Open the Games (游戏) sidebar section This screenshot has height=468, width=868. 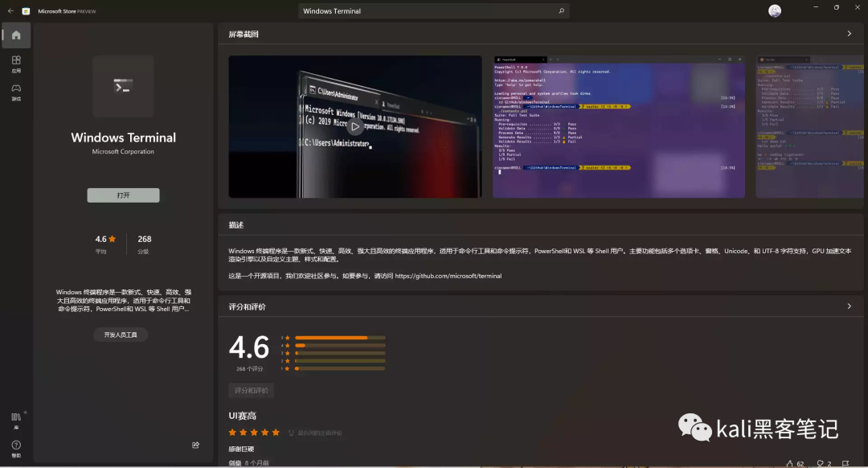coord(16,92)
